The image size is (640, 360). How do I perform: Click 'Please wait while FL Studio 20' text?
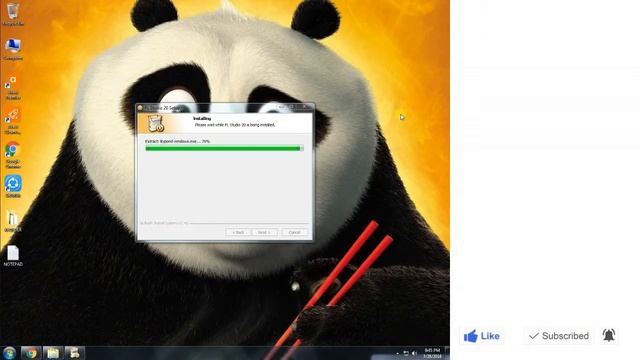coord(235,125)
